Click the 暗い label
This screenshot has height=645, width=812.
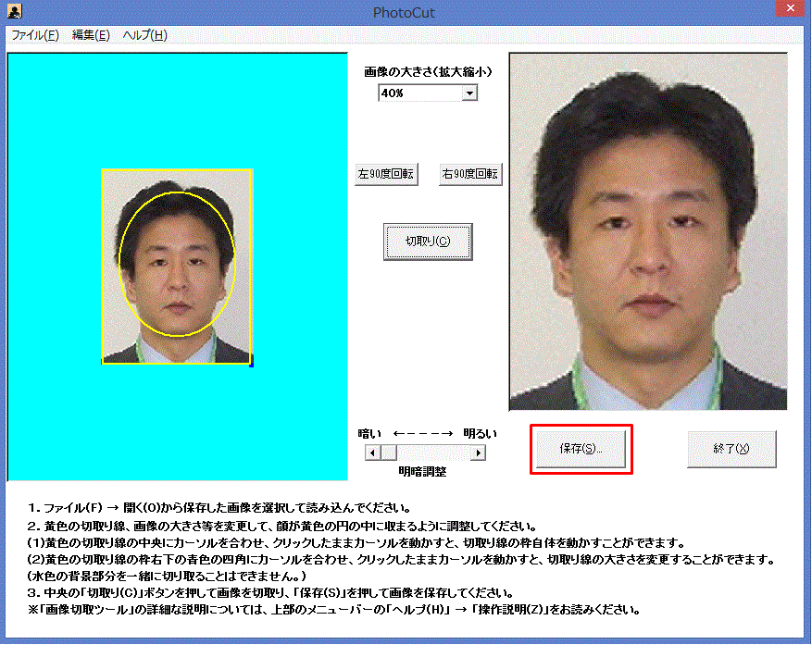(x=369, y=434)
